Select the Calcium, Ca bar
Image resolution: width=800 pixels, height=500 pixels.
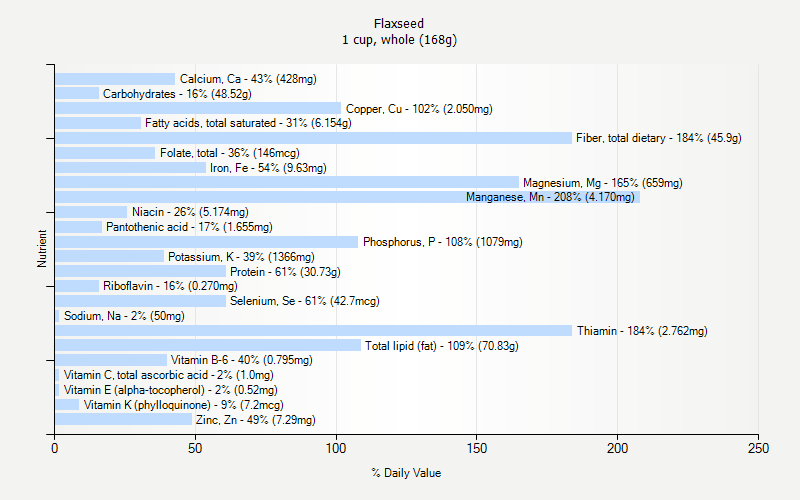tap(115, 79)
